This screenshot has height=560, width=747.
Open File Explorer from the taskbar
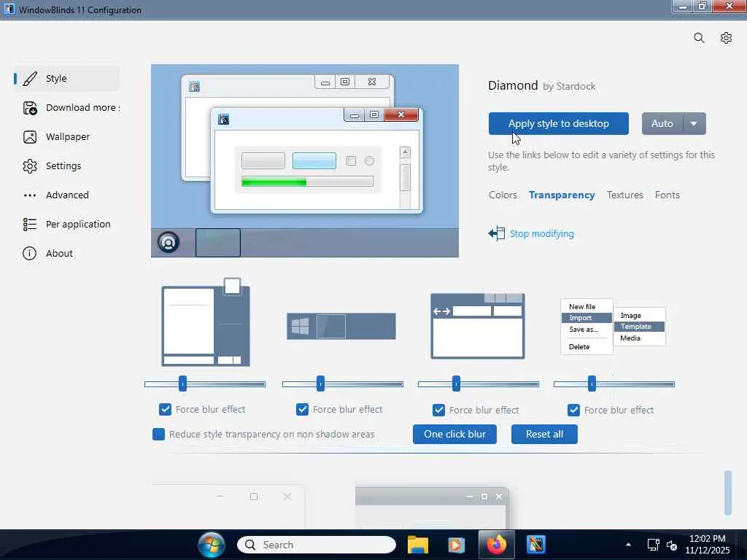pos(418,545)
